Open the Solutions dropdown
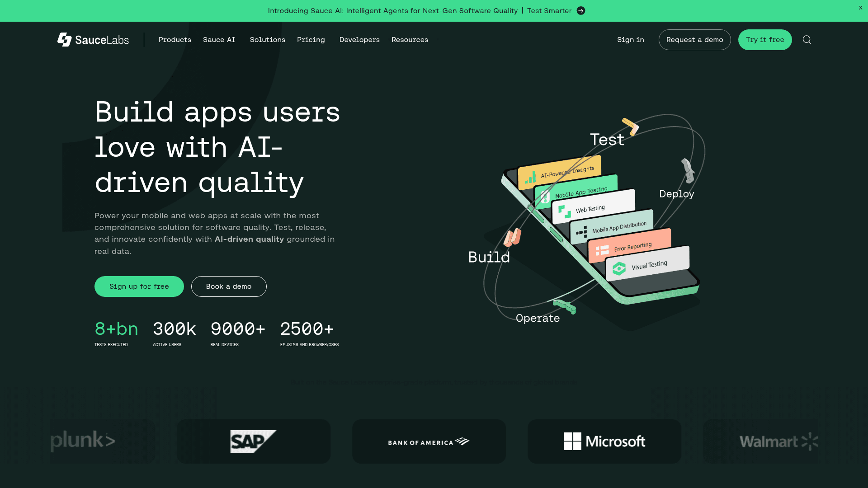Image resolution: width=868 pixels, height=488 pixels. tap(267, 40)
